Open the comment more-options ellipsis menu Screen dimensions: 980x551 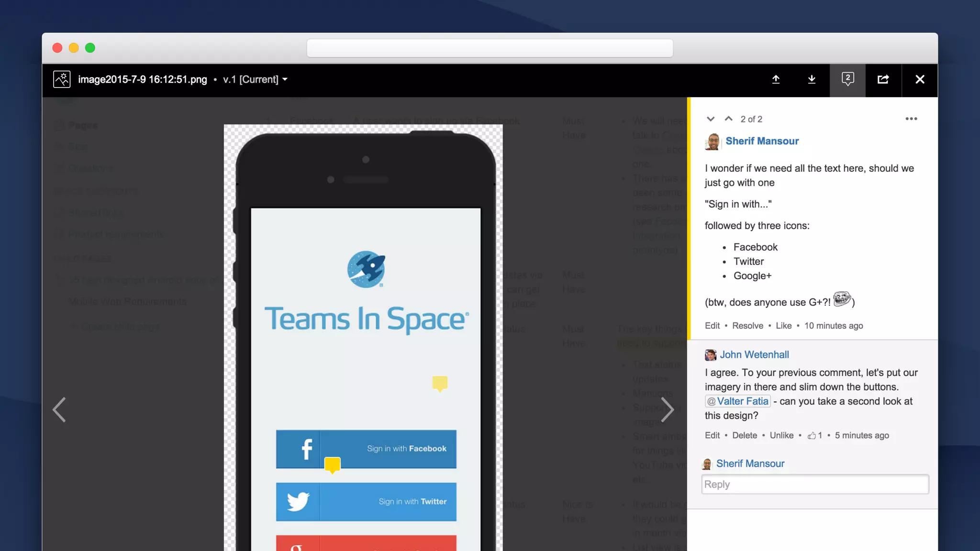point(911,119)
